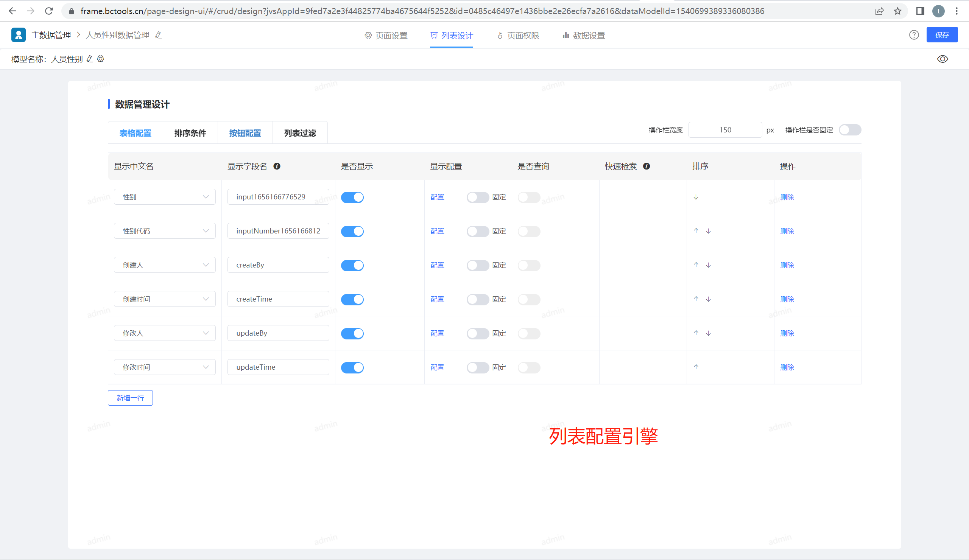Go back with browser back arrow
Viewport: 969px width, 560px height.
tap(12, 11)
